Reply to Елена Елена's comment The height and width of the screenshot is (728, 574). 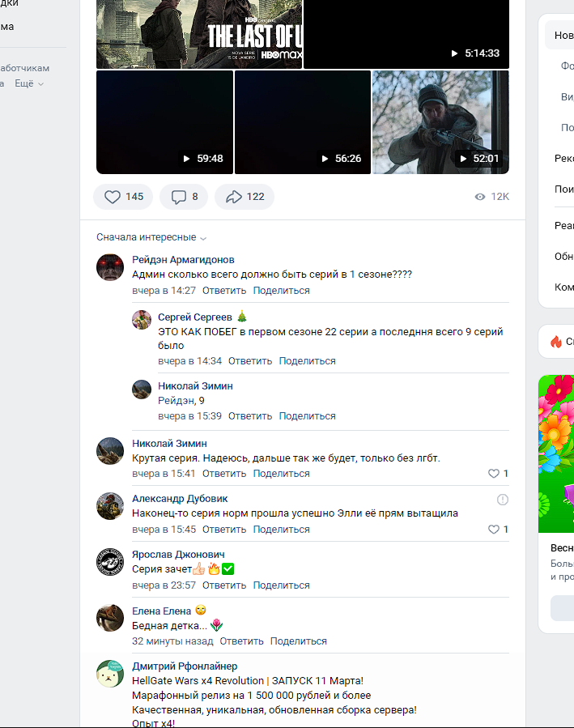(x=241, y=641)
